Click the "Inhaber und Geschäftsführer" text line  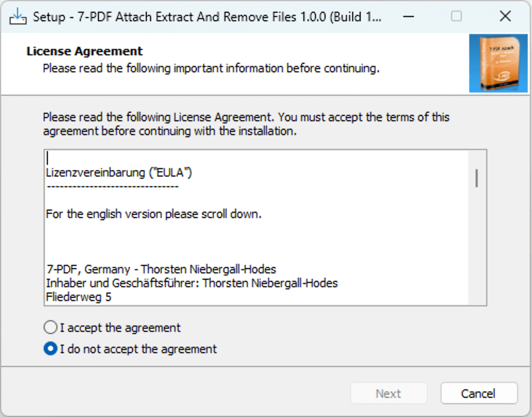pos(192,283)
